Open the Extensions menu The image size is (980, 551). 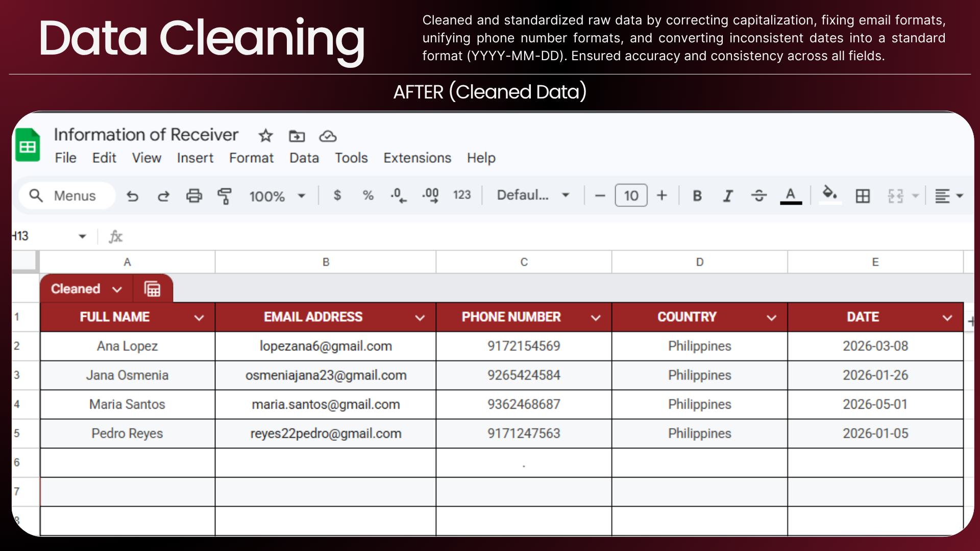click(417, 158)
